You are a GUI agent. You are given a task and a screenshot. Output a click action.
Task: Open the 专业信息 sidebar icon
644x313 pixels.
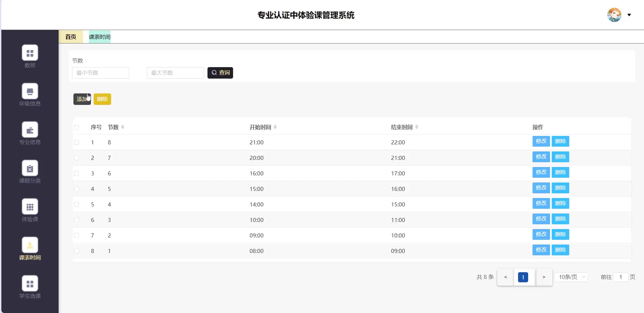[30, 130]
